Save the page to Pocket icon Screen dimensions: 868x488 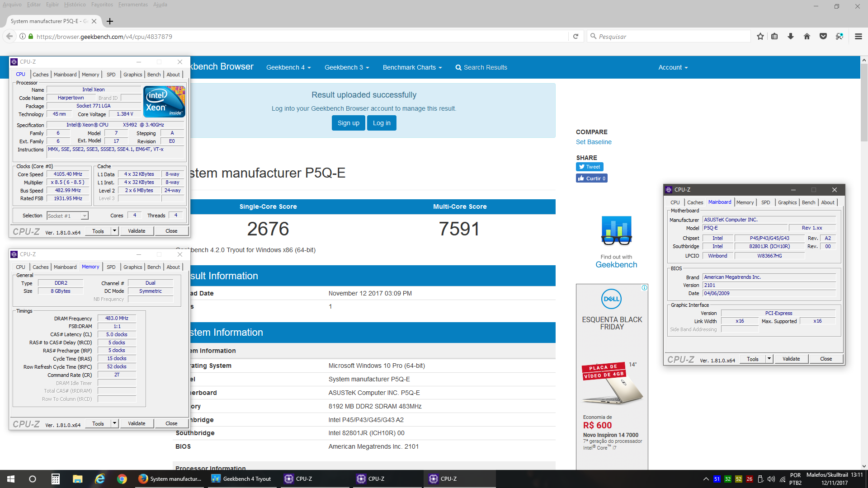(x=823, y=36)
